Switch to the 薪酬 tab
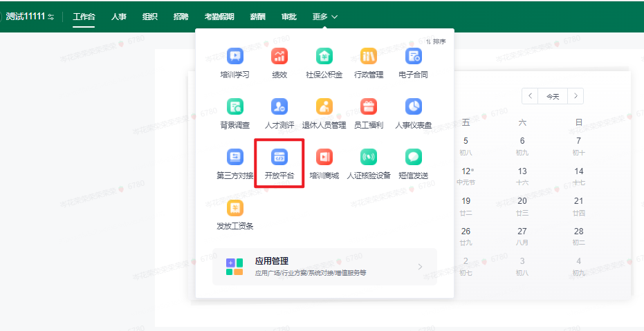This screenshot has height=331, width=644. 257,17
